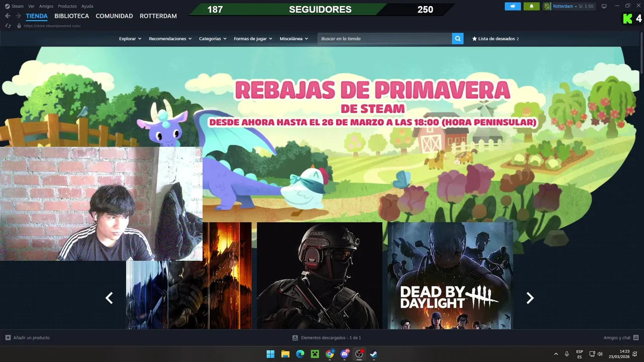
Task: Click the page reload icon
Action: [8, 26]
